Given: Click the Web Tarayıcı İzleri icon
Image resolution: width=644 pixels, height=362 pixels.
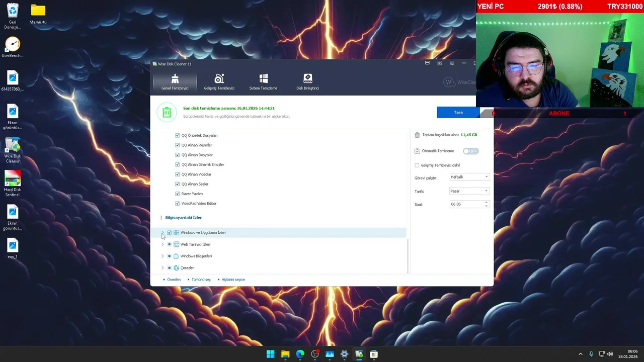Looking at the screenshot, I should tap(176, 244).
